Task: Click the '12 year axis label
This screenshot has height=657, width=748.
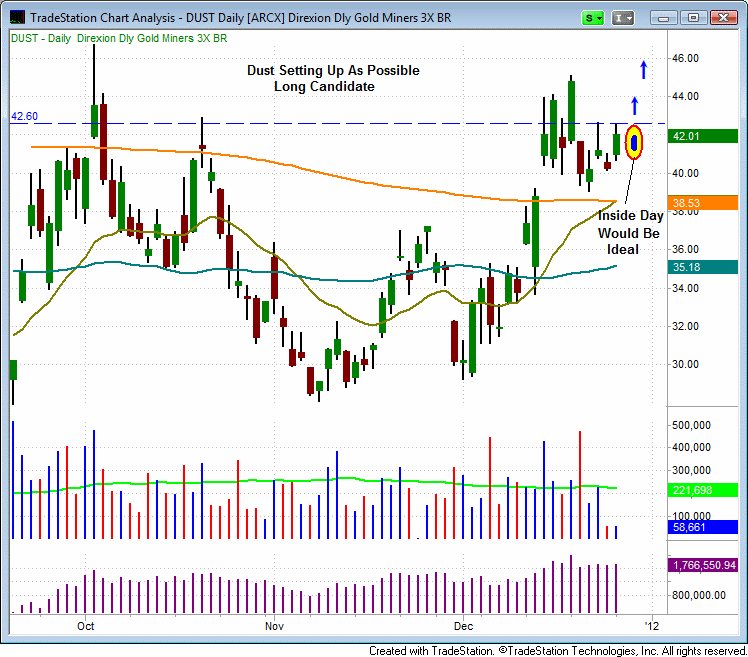Action: tap(652, 626)
